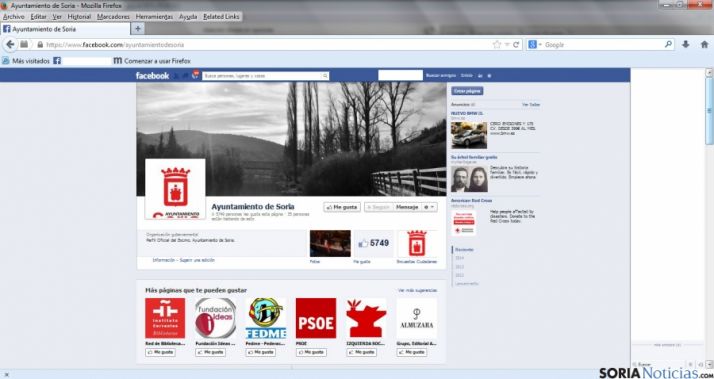Open the Archivo menu
Screen dimensions: 714x379
pos(14,16)
